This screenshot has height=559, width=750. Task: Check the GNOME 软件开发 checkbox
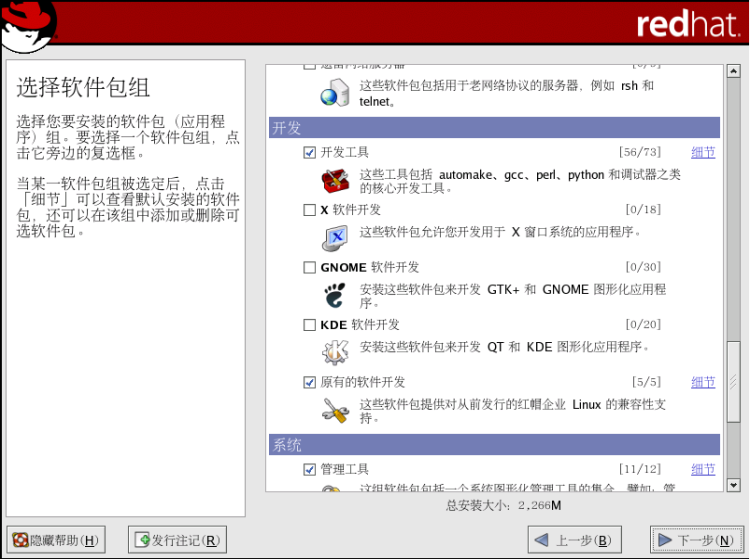(309, 267)
